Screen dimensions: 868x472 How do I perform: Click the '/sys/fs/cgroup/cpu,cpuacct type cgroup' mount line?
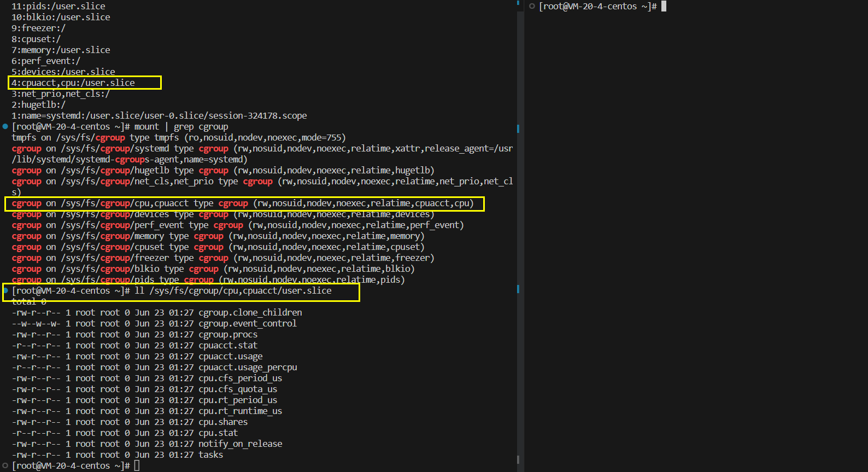pos(243,203)
